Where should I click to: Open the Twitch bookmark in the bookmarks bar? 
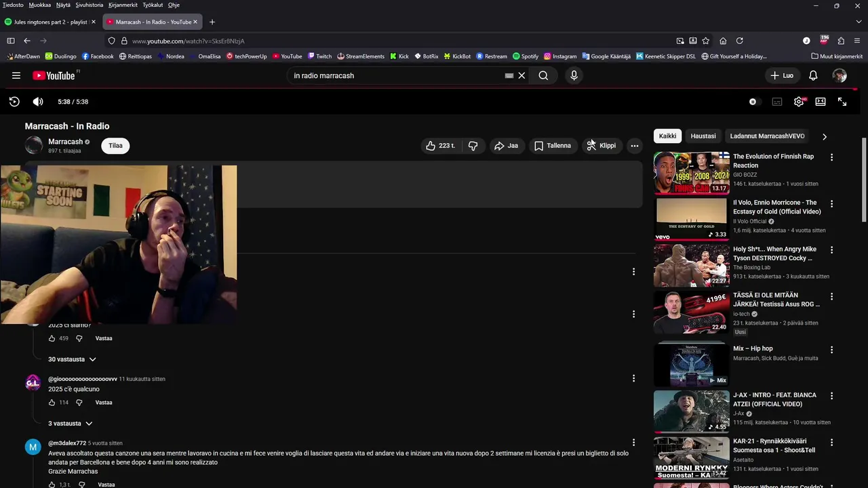coord(319,56)
